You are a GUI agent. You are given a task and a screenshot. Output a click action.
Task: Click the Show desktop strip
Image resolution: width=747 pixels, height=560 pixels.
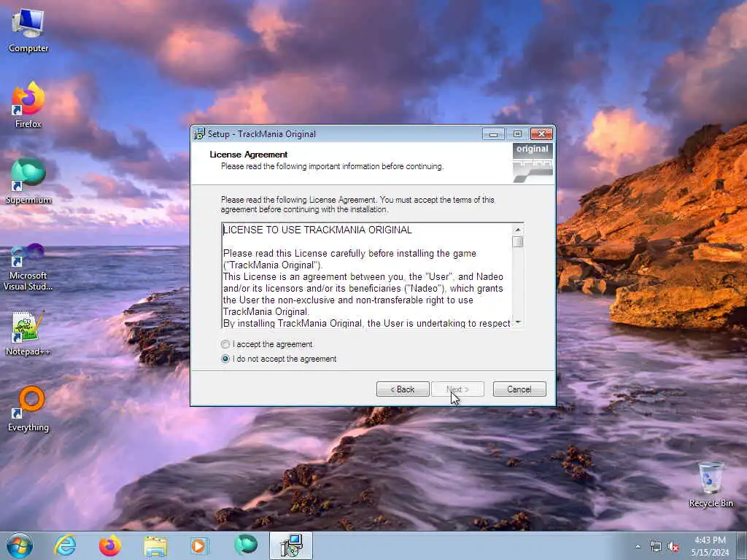[x=742, y=546]
